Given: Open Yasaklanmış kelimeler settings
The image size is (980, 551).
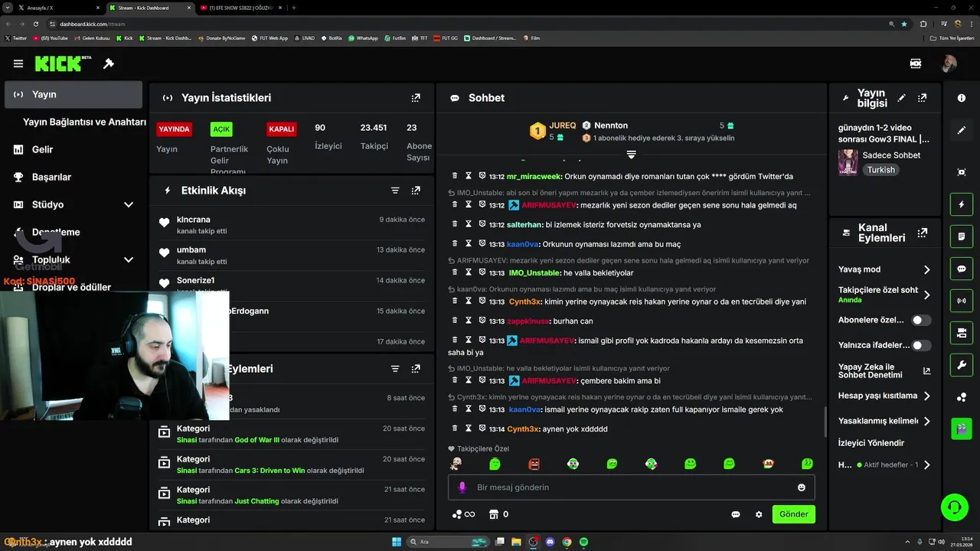Looking at the screenshot, I should click(x=926, y=421).
